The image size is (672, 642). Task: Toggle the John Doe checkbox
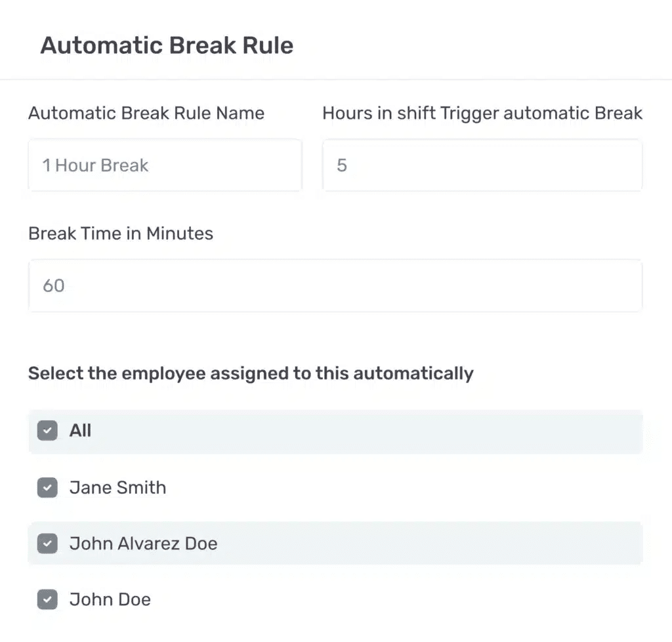[47, 599]
